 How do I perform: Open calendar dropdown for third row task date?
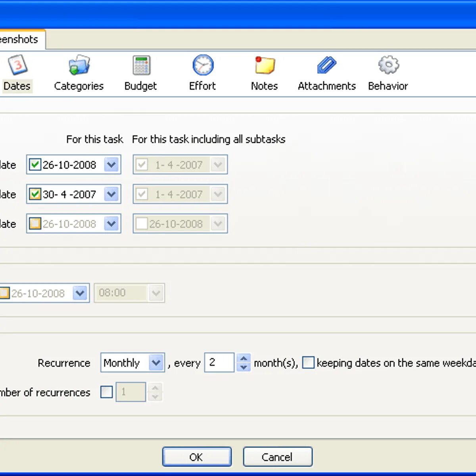click(x=111, y=224)
